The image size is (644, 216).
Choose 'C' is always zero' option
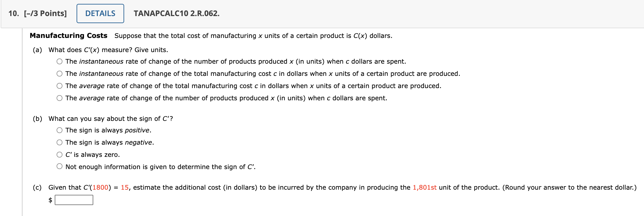(60, 154)
